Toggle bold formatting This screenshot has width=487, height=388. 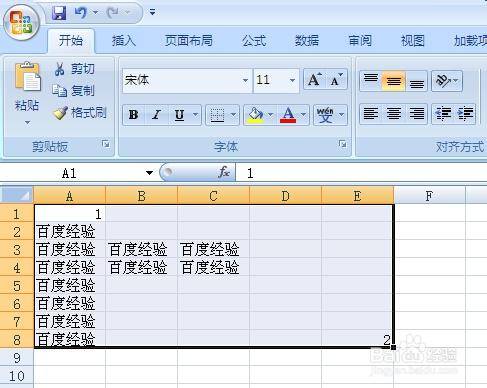134,115
